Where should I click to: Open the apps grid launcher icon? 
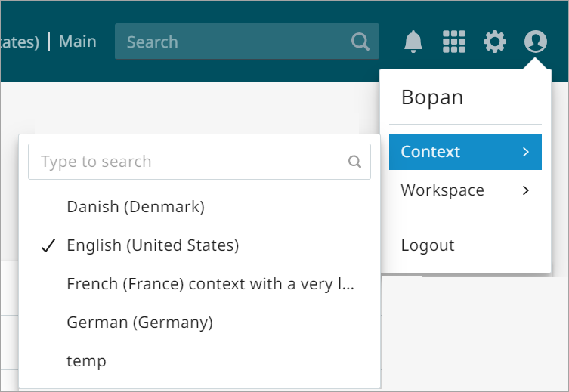454,42
